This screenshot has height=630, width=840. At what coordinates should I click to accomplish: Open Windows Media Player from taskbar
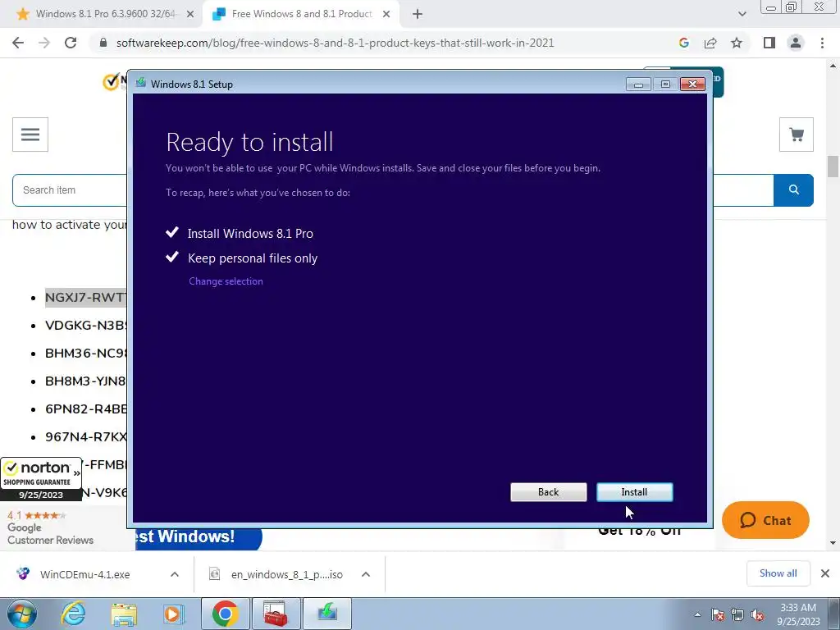click(x=173, y=614)
